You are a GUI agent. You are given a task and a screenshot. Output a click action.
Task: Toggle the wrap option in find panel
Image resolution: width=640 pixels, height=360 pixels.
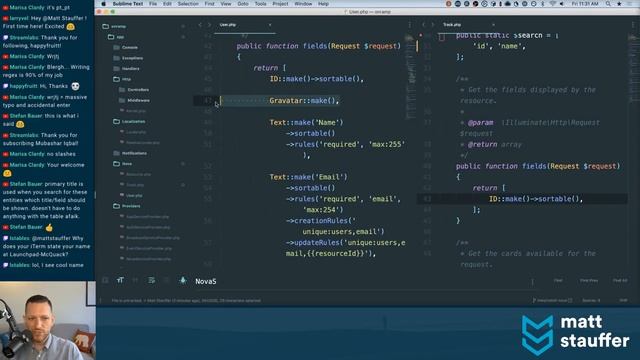[151, 280]
